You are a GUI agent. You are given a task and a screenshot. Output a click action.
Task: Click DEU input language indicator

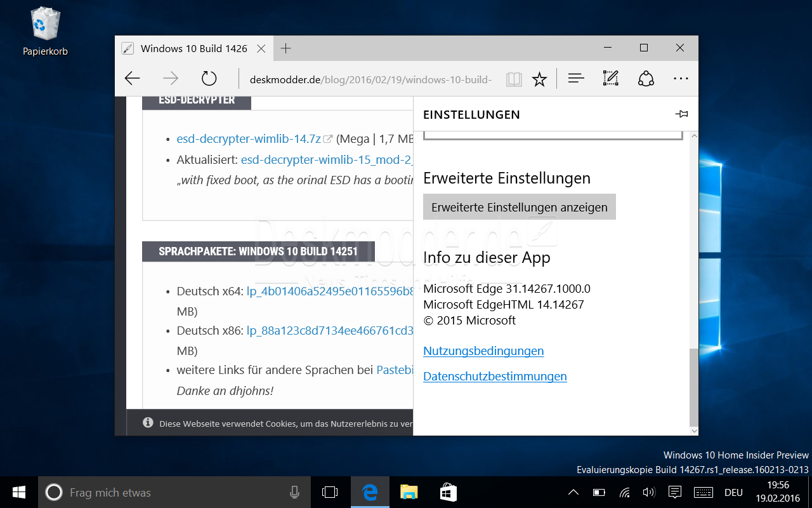[x=733, y=492]
